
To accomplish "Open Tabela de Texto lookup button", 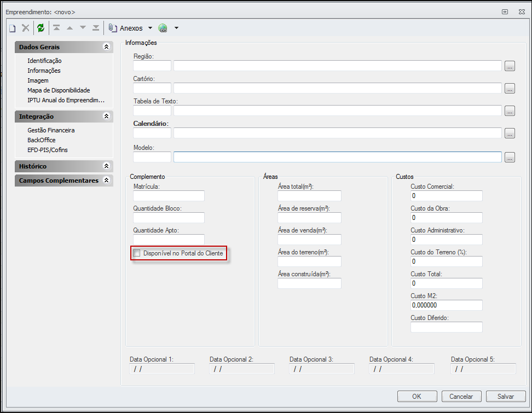I will [510, 110].
